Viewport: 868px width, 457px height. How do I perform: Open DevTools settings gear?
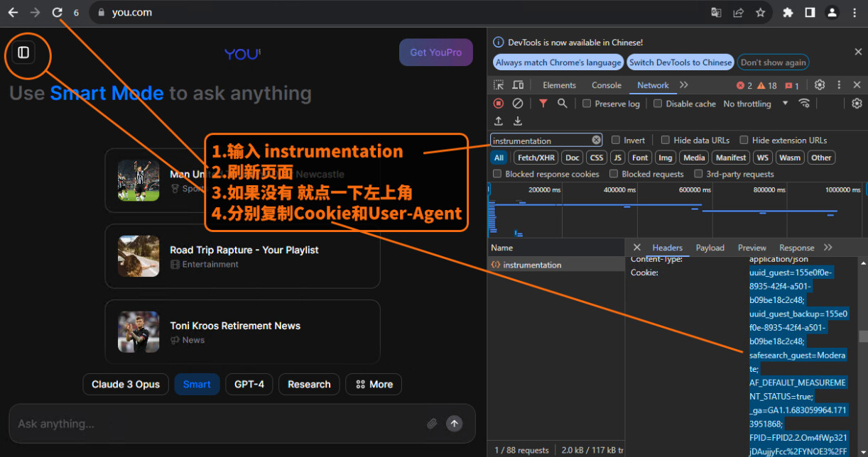[820, 85]
